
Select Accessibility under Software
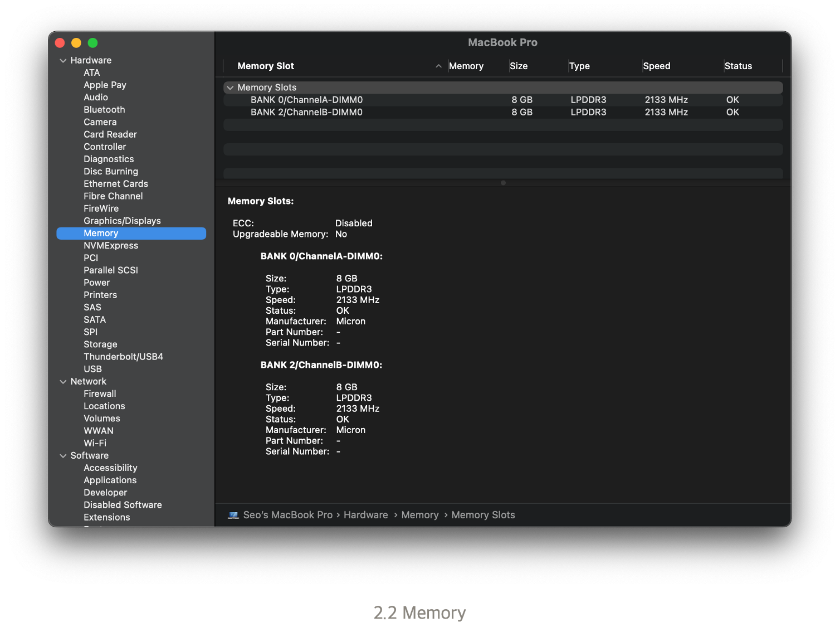[110, 468]
